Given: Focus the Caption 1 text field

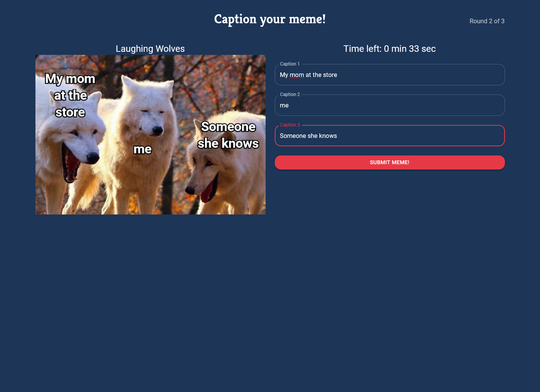Looking at the screenshot, I should pyautogui.click(x=389, y=75).
